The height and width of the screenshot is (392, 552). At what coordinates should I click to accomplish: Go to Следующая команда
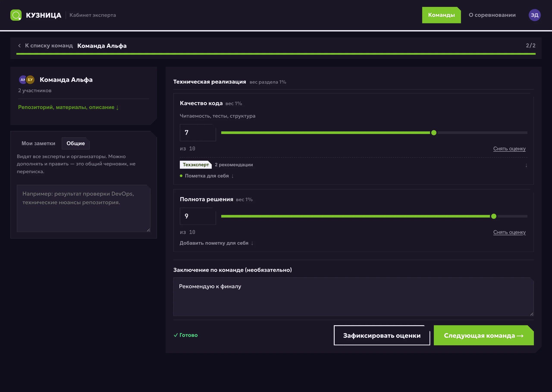pos(484,335)
